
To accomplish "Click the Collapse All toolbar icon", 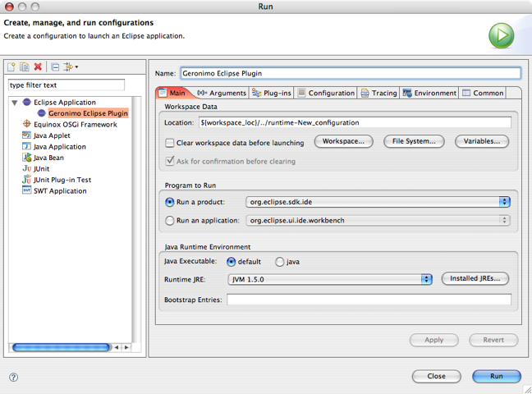I will coord(55,66).
